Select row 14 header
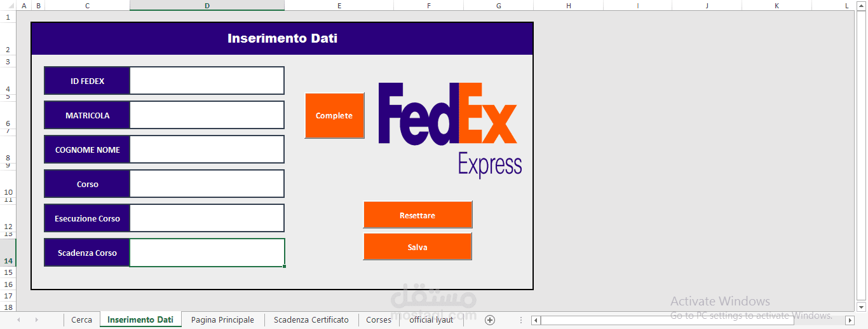This screenshot has height=329, width=868. (x=8, y=253)
